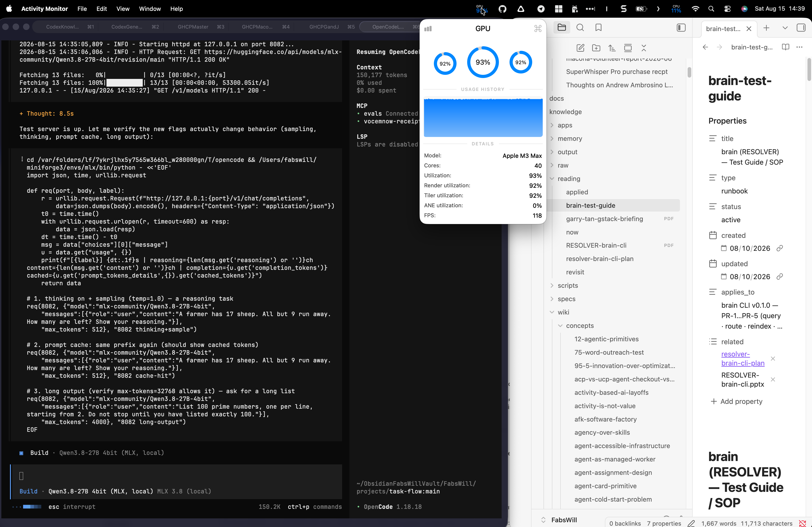Expand the output folder

[567, 152]
